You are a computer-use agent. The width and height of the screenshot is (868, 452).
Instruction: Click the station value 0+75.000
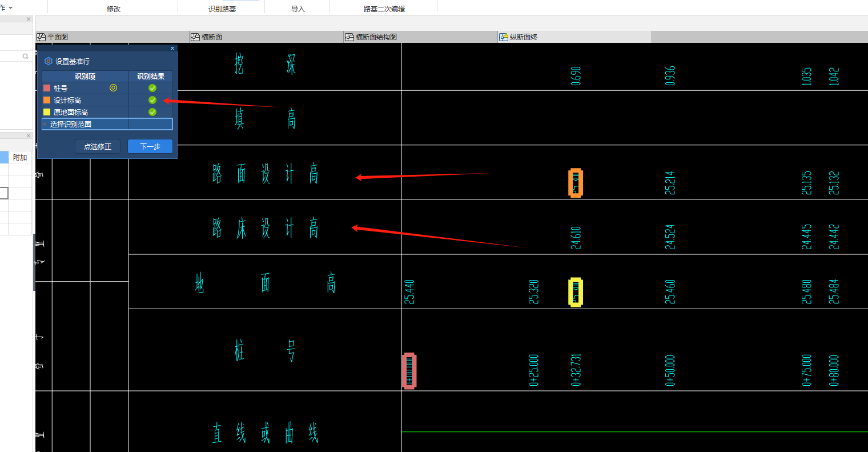(x=806, y=370)
